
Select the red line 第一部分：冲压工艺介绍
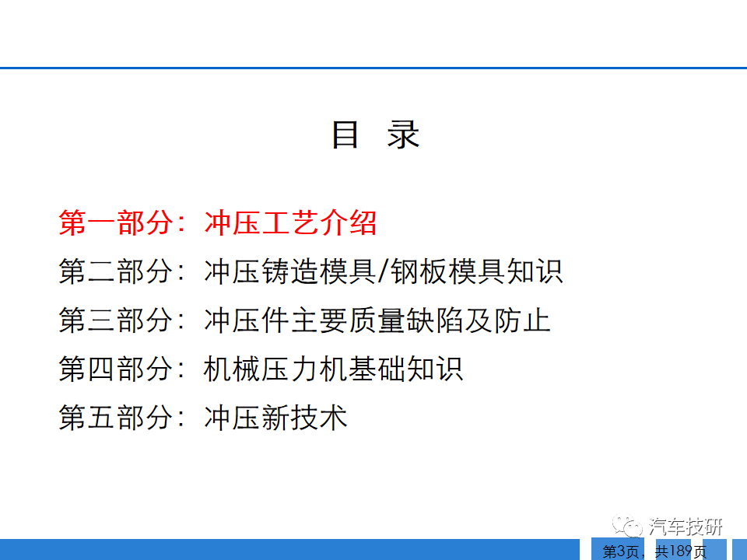(218, 222)
